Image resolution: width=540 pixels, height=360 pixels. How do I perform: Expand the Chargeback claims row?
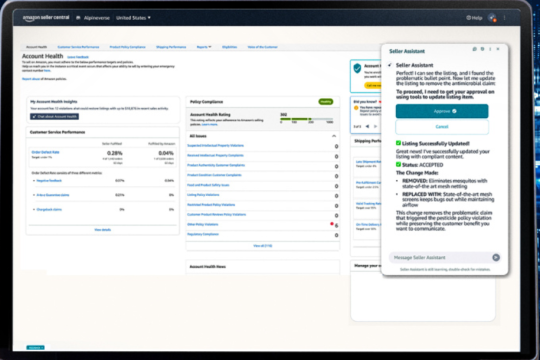(x=34, y=209)
